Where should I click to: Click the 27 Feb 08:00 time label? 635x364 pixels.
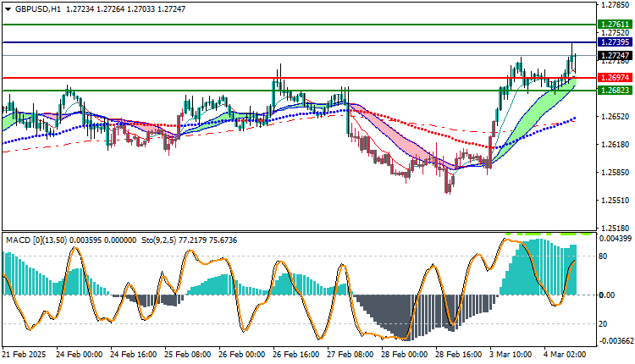[351, 355]
